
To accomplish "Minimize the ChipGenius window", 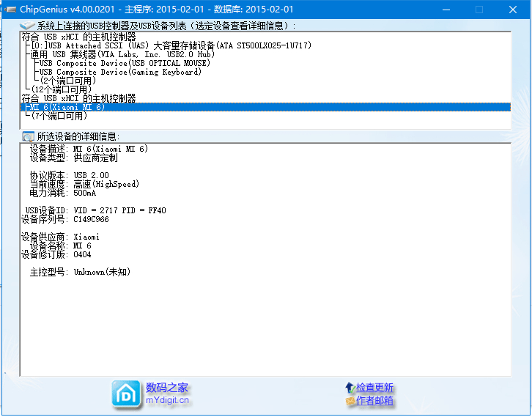I will pos(446,10).
